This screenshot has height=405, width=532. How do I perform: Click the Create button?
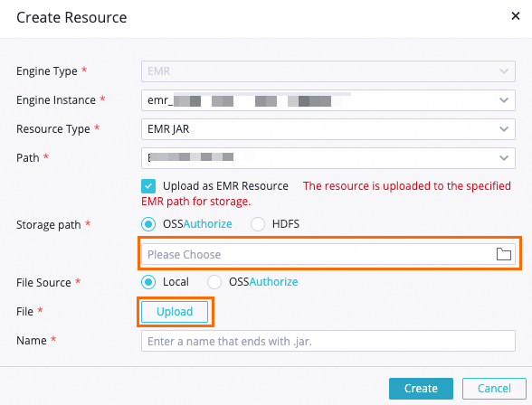(421, 389)
